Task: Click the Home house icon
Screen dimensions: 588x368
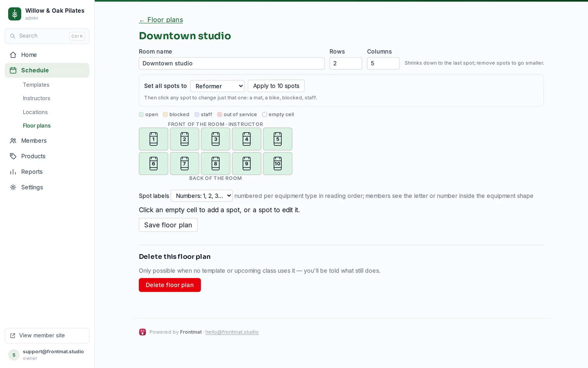Action: [x=13, y=55]
